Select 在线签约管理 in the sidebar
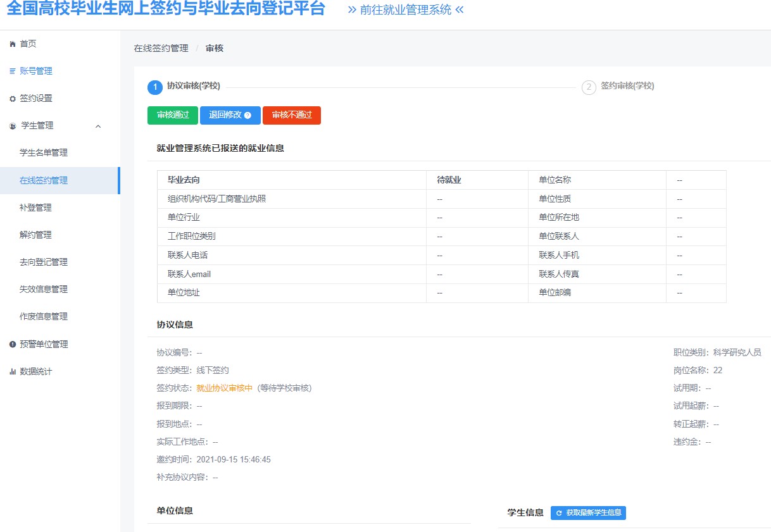 [44, 180]
